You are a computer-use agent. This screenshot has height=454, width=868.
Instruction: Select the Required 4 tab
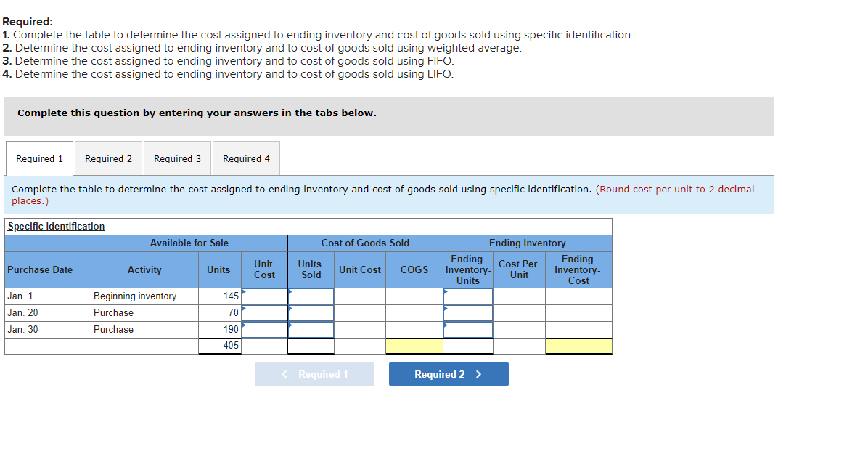tap(245, 158)
